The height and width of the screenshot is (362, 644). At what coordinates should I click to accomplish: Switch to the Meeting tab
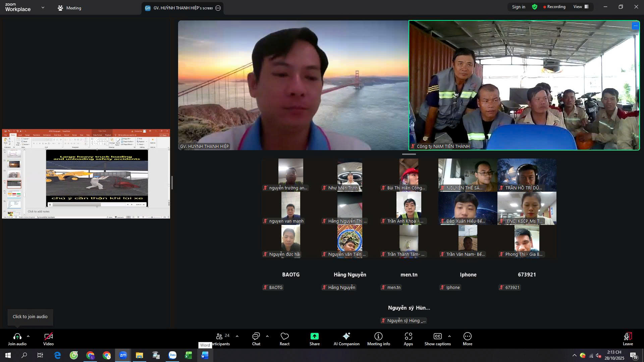69,8
